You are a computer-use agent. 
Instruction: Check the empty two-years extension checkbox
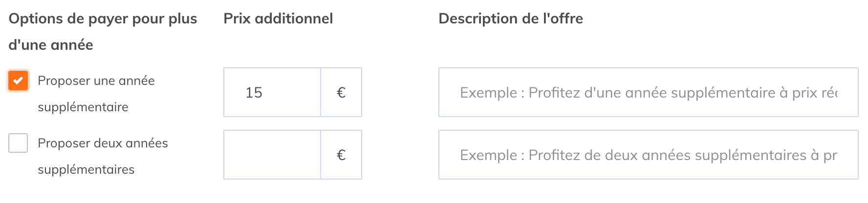[18, 143]
